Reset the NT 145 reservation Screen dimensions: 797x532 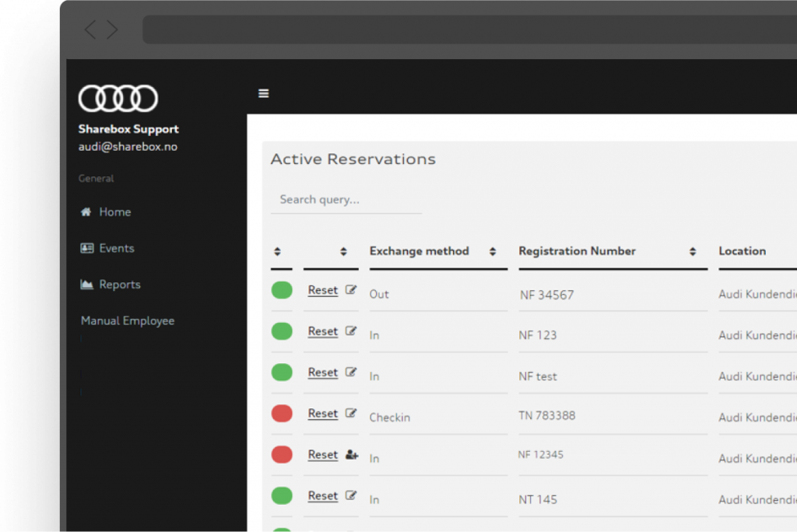pyautogui.click(x=323, y=496)
